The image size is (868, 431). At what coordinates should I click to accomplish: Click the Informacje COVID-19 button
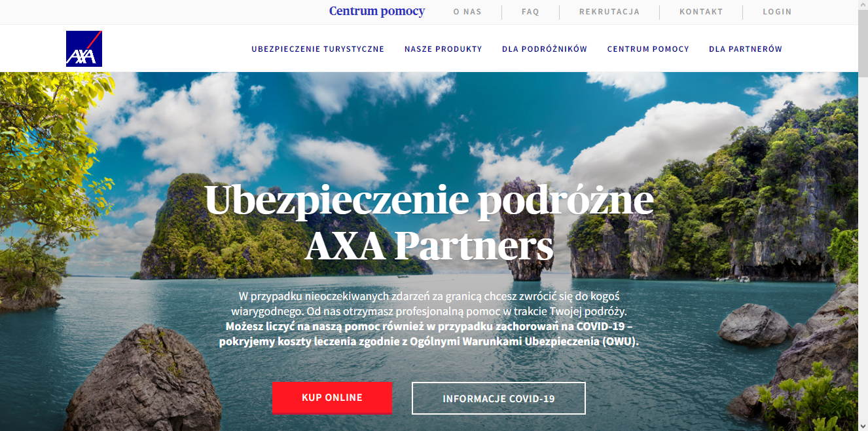click(499, 398)
